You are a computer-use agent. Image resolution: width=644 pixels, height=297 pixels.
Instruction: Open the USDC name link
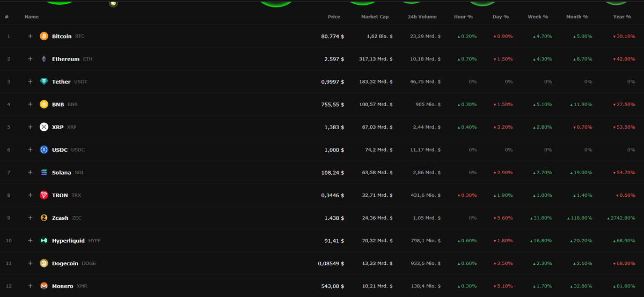tap(60, 150)
